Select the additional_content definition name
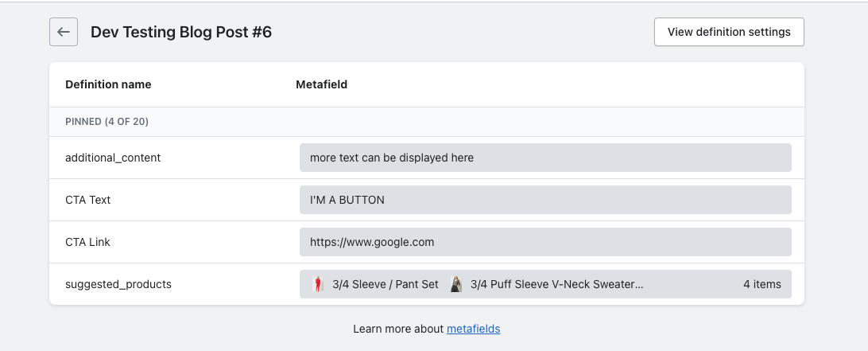 [x=113, y=158]
